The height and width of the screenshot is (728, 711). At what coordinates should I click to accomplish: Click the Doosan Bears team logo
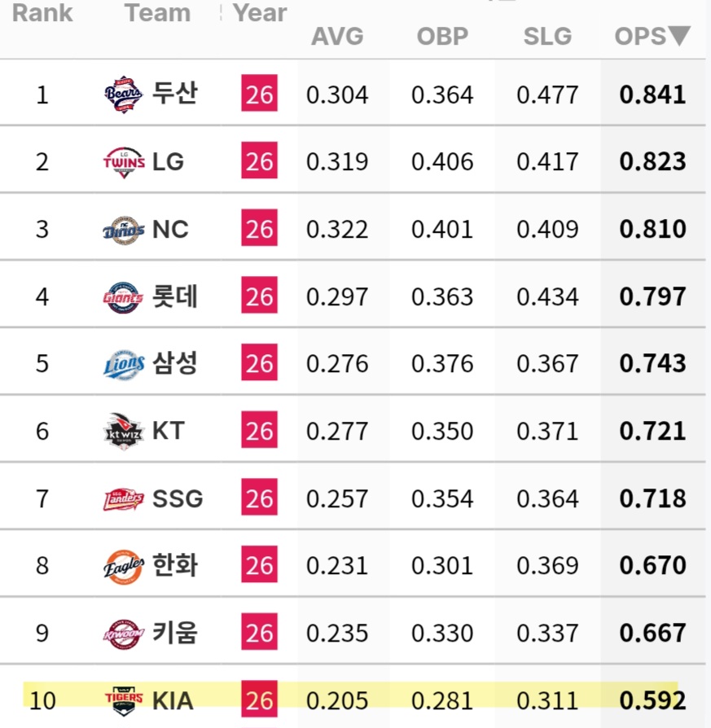[124, 94]
